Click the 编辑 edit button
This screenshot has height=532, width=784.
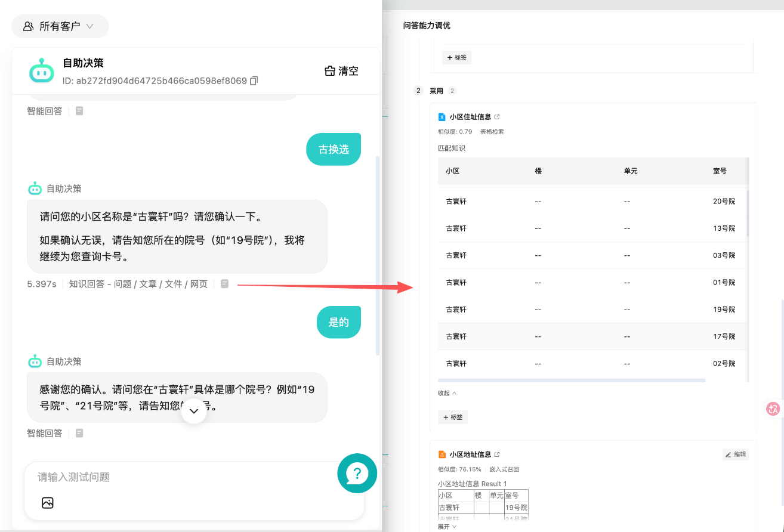tap(736, 454)
